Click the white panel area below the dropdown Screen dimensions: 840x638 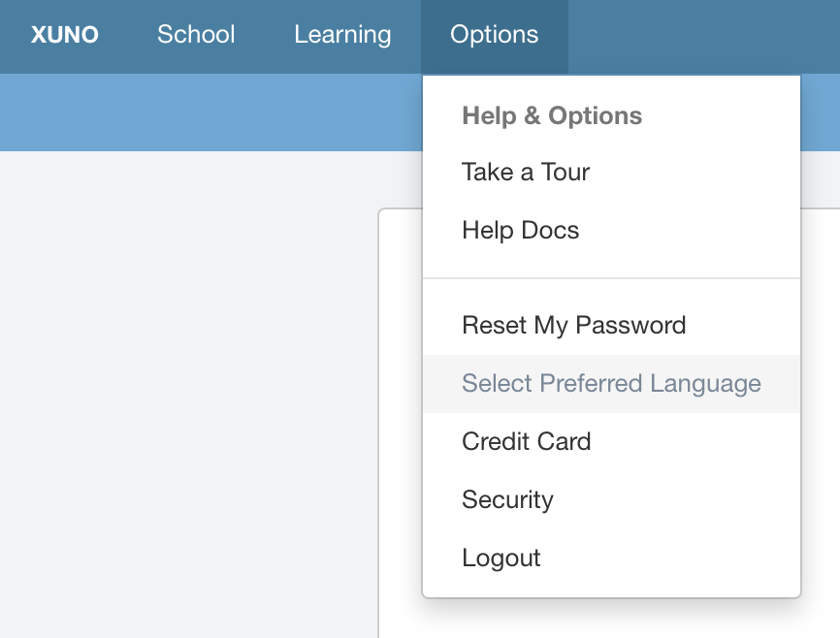(x=611, y=621)
